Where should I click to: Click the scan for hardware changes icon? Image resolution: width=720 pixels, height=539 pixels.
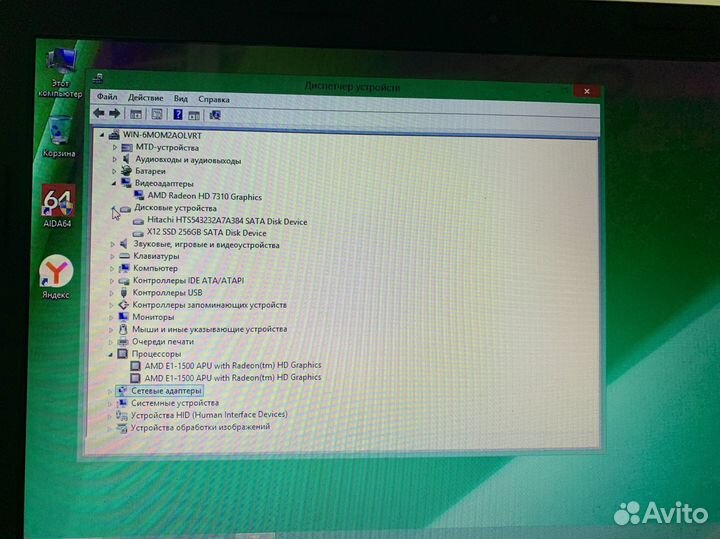[215, 115]
